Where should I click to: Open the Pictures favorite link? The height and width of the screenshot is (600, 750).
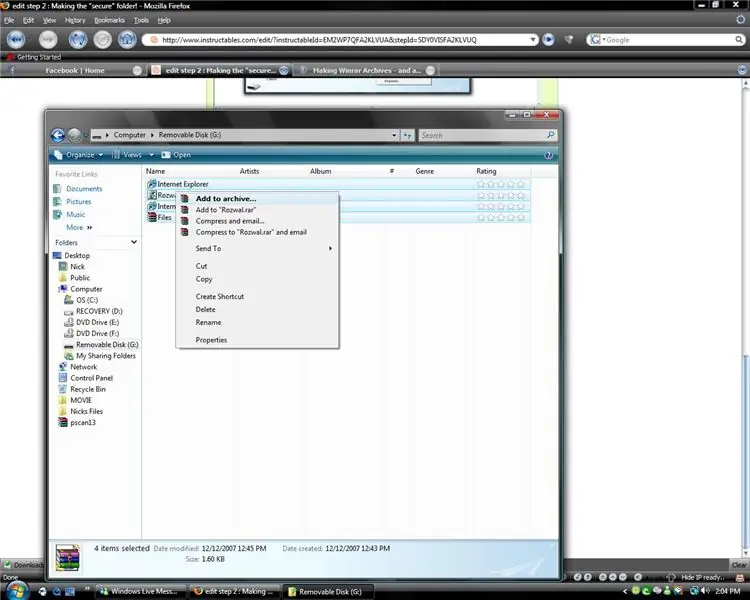click(78, 202)
